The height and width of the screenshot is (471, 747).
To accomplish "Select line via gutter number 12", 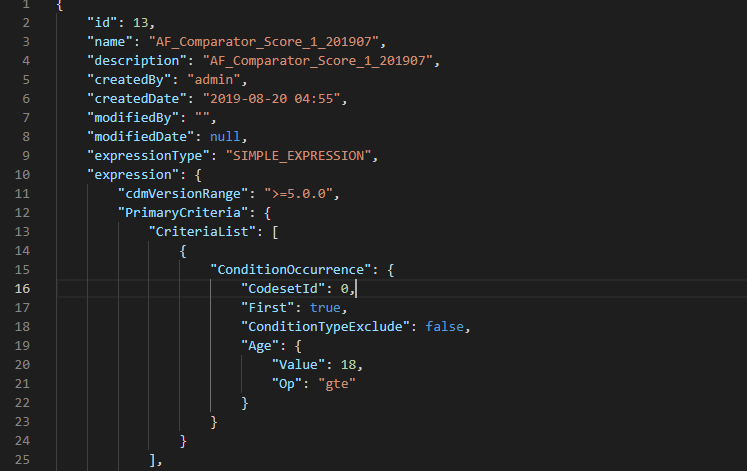I will pyautogui.click(x=22, y=213).
